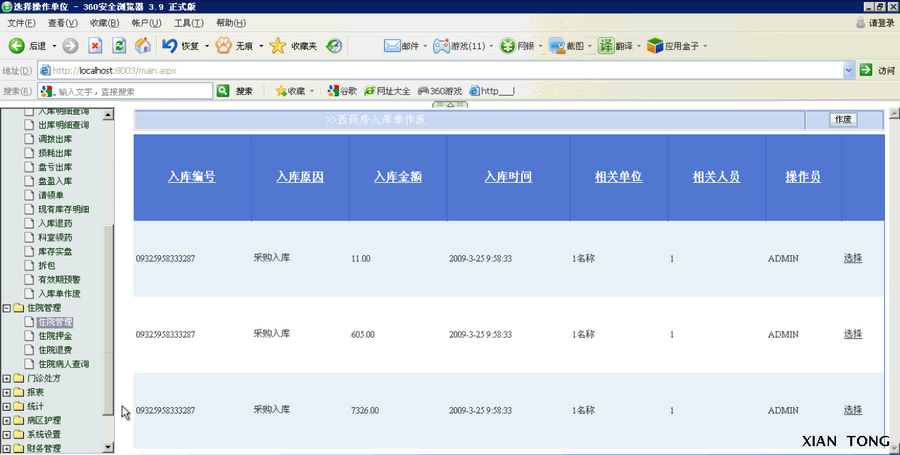Open the app box (应用盒子) icon

(655, 45)
